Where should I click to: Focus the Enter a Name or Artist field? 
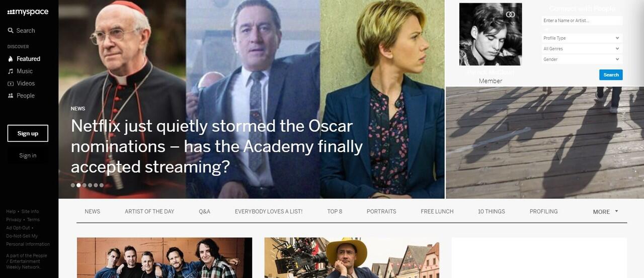pyautogui.click(x=582, y=21)
